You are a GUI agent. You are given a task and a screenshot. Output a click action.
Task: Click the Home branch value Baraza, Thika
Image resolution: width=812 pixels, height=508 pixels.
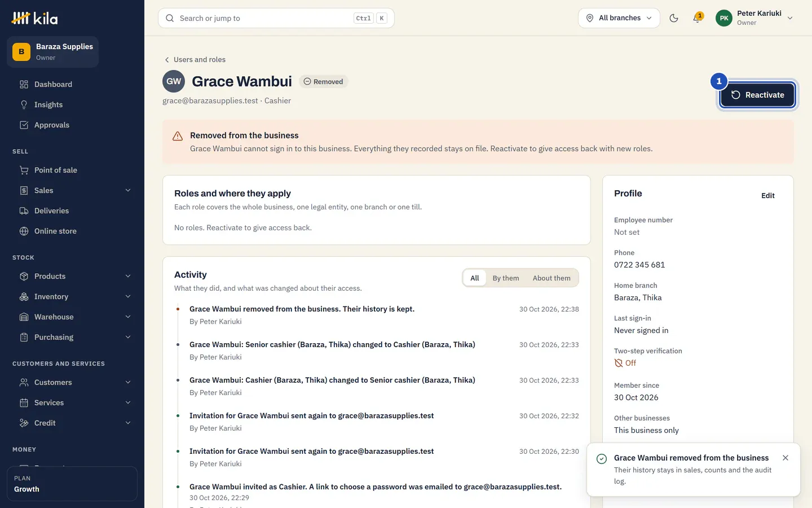[x=638, y=297]
